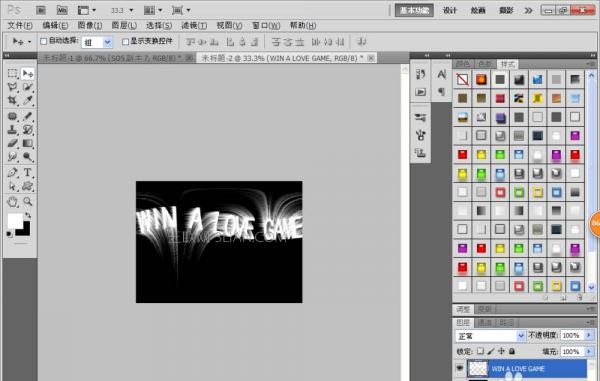Image resolution: width=600 pixels, height=381 pixels.
Task: Select the Dodge tool
Action: (28, 156)
